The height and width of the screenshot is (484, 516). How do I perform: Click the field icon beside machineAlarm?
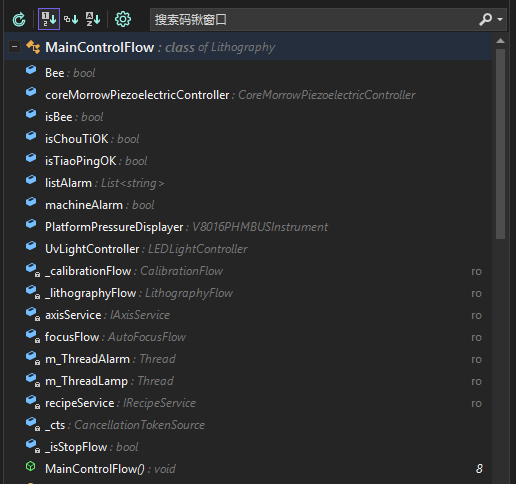(31, 202)
